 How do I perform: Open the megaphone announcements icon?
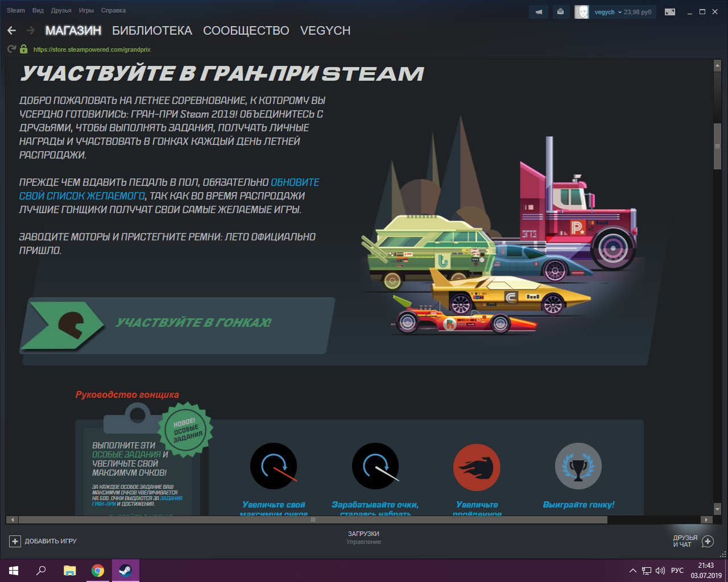(x=539, y=12)
